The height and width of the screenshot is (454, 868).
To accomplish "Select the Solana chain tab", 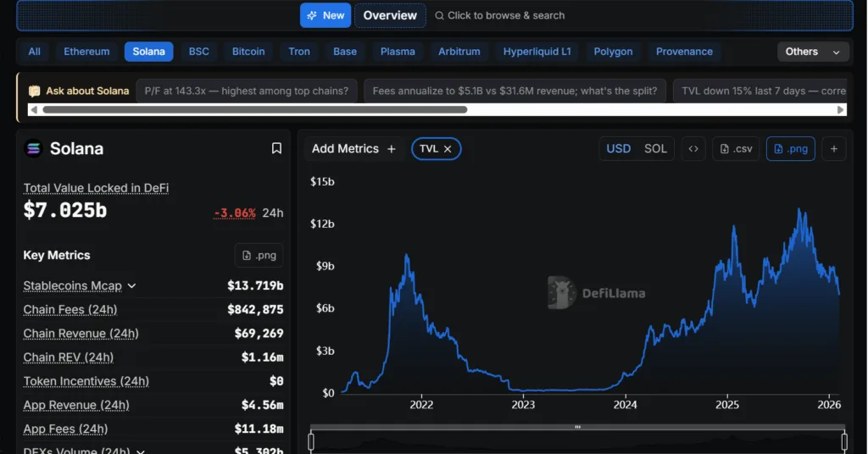I will 148,52.
